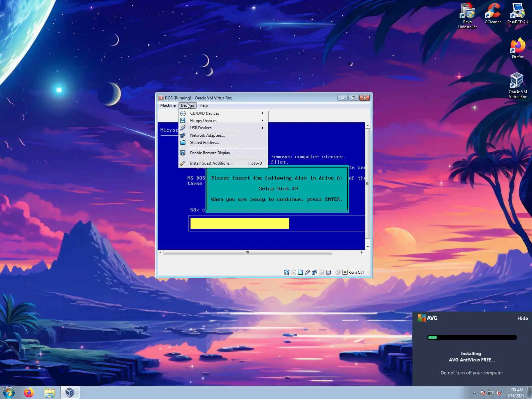This screenshot has width=532, height=399.
Task: Maximize the DOS VirtualBox window
Action: point(353,98)
